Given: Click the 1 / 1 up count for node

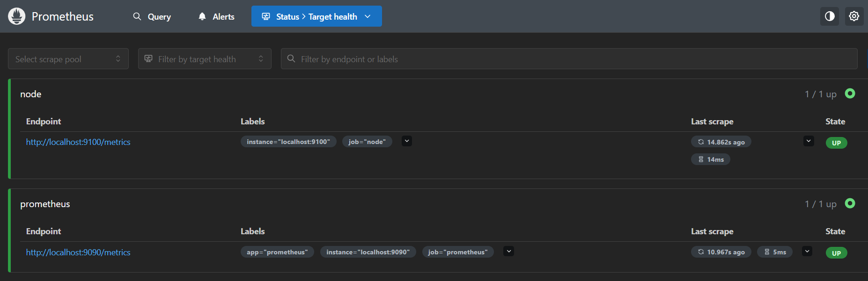Looking at the screenshot, I should [x=821, y=94].
